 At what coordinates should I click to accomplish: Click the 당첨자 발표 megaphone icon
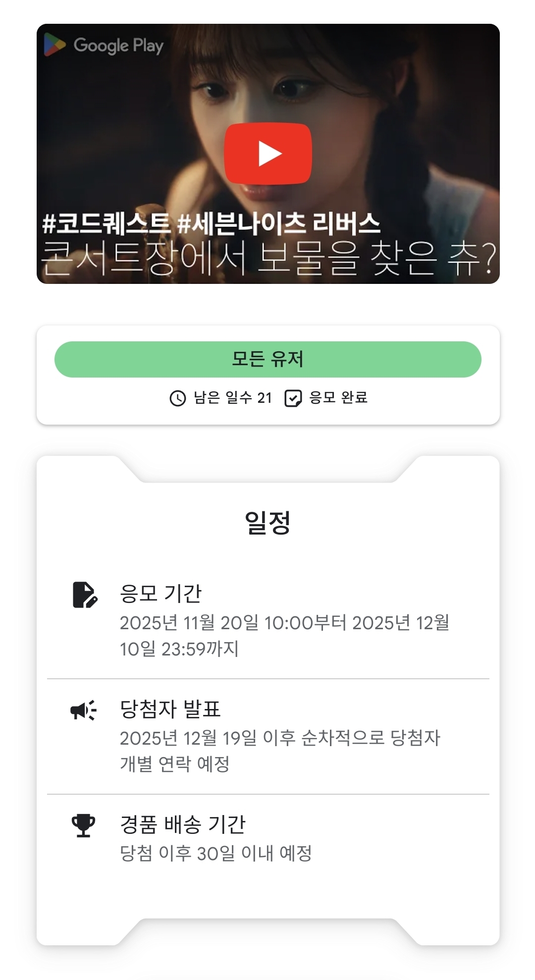(84, 710)
